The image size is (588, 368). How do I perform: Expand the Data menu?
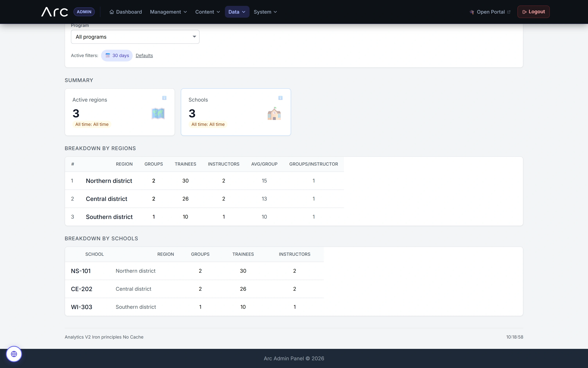click(237, 12)
